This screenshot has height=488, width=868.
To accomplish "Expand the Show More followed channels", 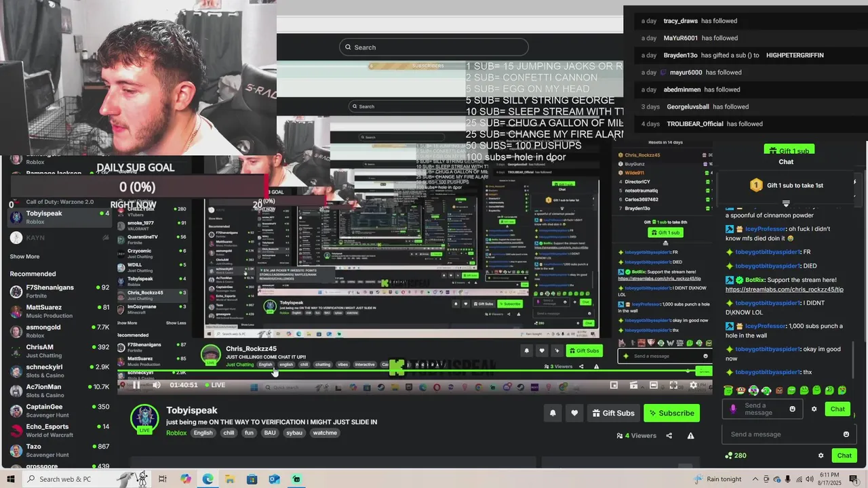I will (x=24, y=257).
